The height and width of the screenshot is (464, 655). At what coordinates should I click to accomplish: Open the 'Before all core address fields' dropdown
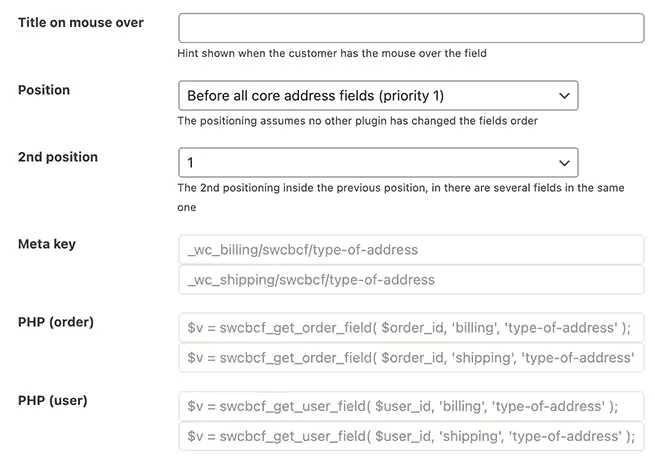coord(378,96)
